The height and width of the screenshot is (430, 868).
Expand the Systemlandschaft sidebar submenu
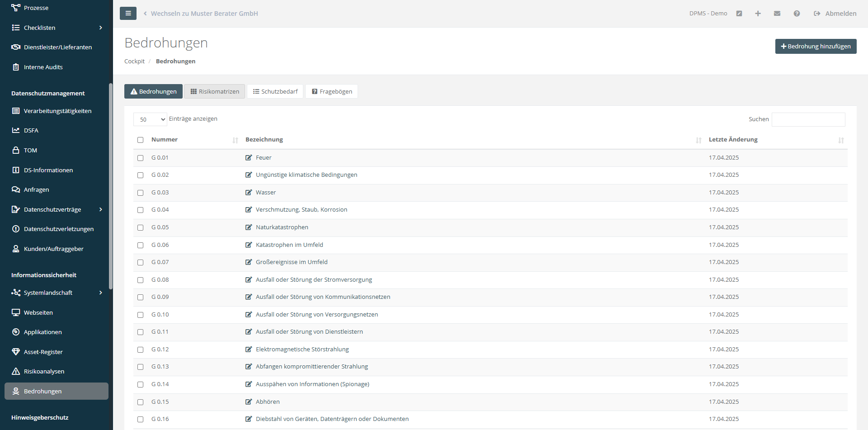pyautogui.click(x=100, y=293)
